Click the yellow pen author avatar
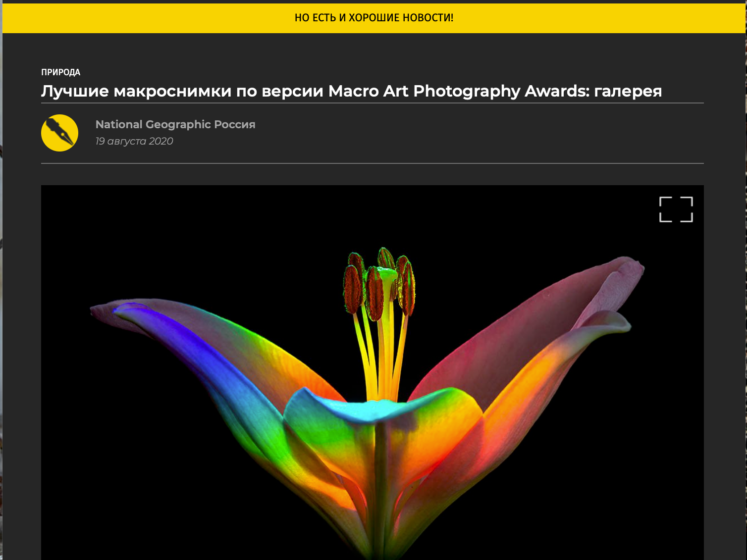747x560 pixels. 59,133
